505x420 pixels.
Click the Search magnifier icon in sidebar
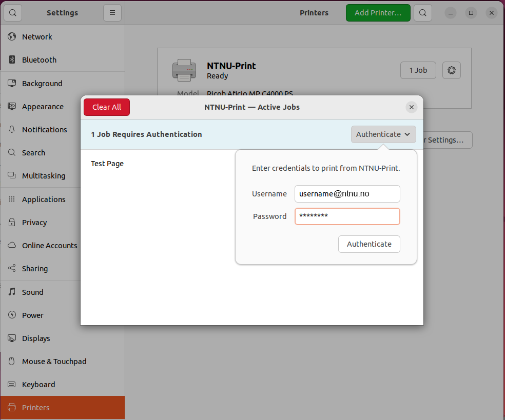click(x=12, y=152)
